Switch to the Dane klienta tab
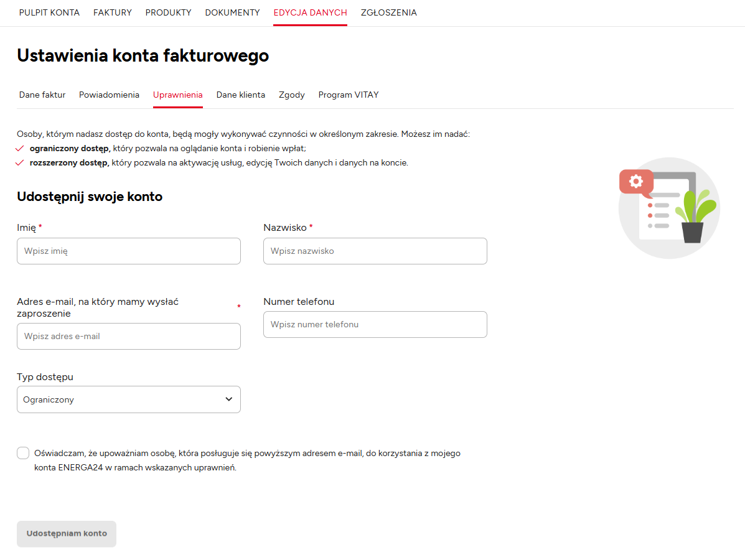Image resolution: width=745 pixels, height=560 pixels. point(240,95)
